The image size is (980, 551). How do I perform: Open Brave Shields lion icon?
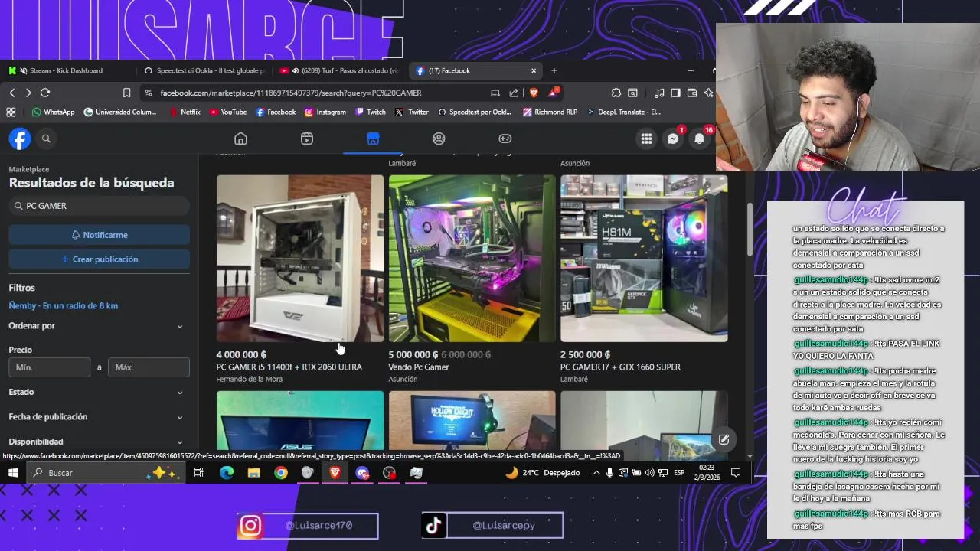(x=534, y=93)
